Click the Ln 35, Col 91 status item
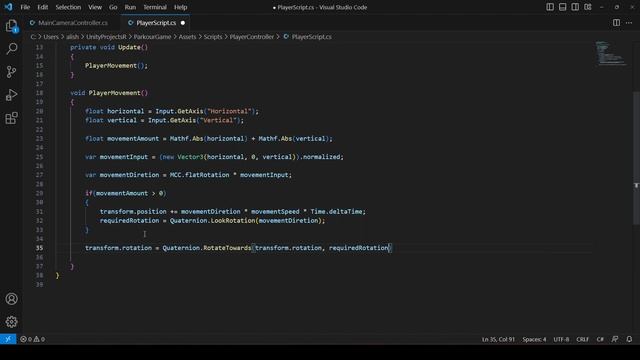Image resolution: width=640 pixels, height=360 pixels. (x=498, y=339)
